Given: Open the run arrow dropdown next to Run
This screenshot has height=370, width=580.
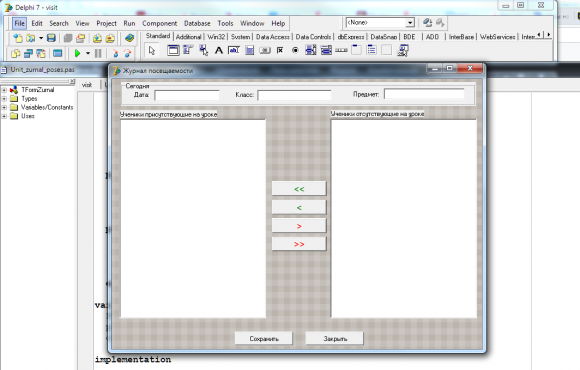Looking at the screenshot, I should [88, 53].
